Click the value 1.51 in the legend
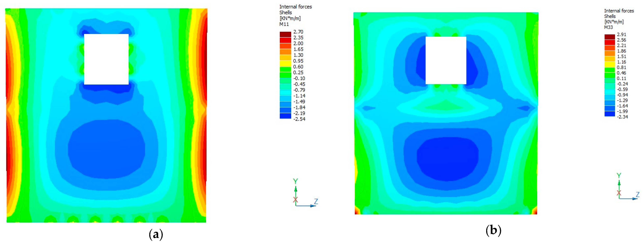This screenshot has width=644, height=247. [x=621, y=56]
